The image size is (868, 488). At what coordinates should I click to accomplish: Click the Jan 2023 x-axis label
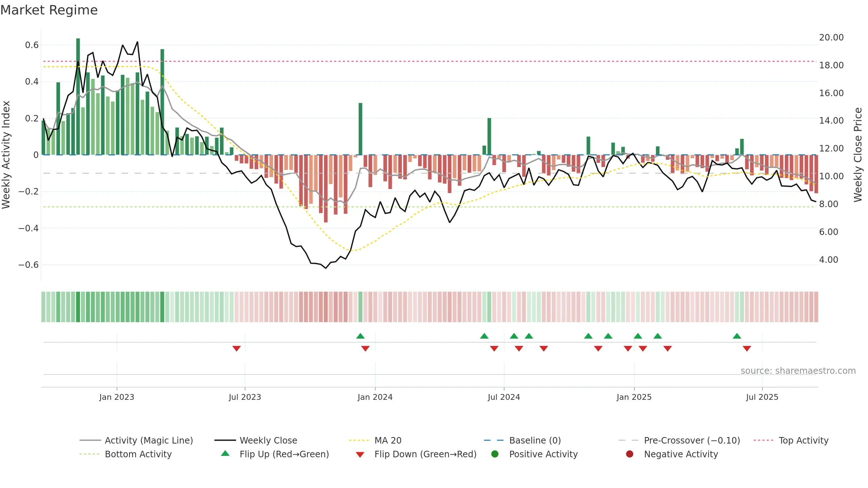(117, 397)
